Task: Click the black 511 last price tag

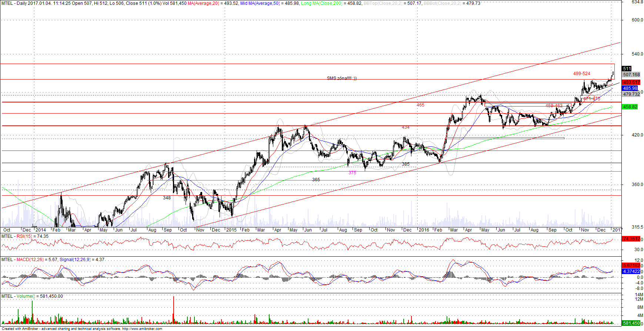Action: pos(627,68)
